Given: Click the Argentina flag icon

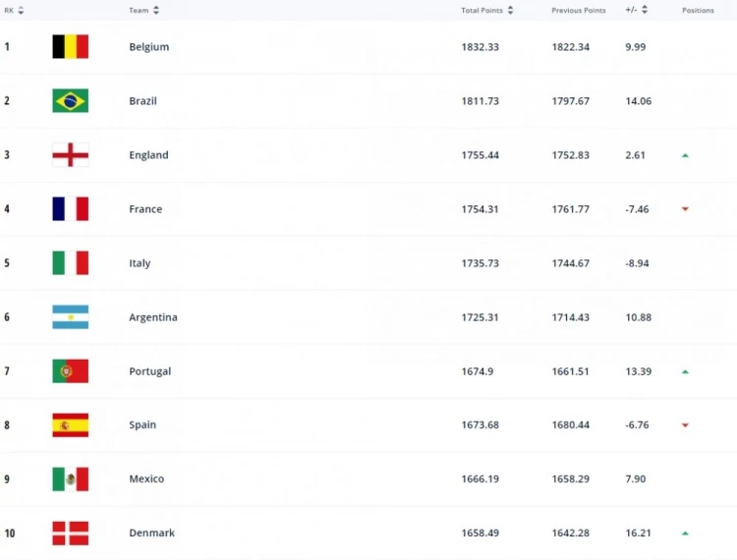Looking at the screenshot, I should [70, 317].
